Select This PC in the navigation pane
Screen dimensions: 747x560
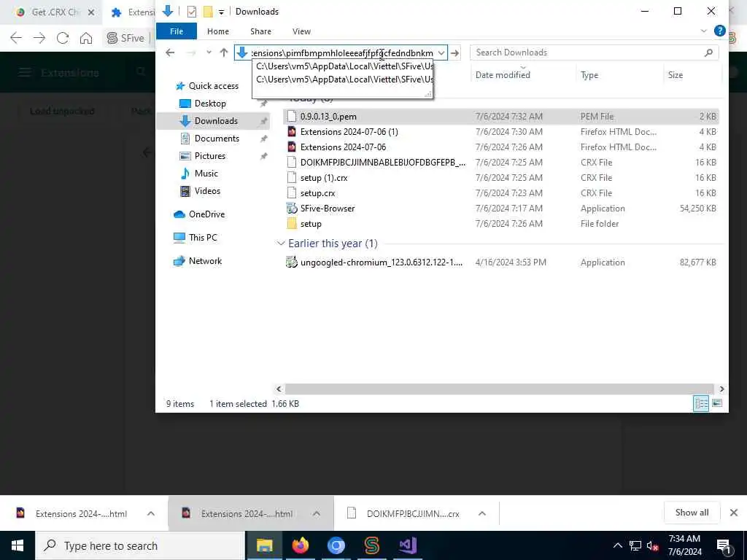click(x=203, y=238)
